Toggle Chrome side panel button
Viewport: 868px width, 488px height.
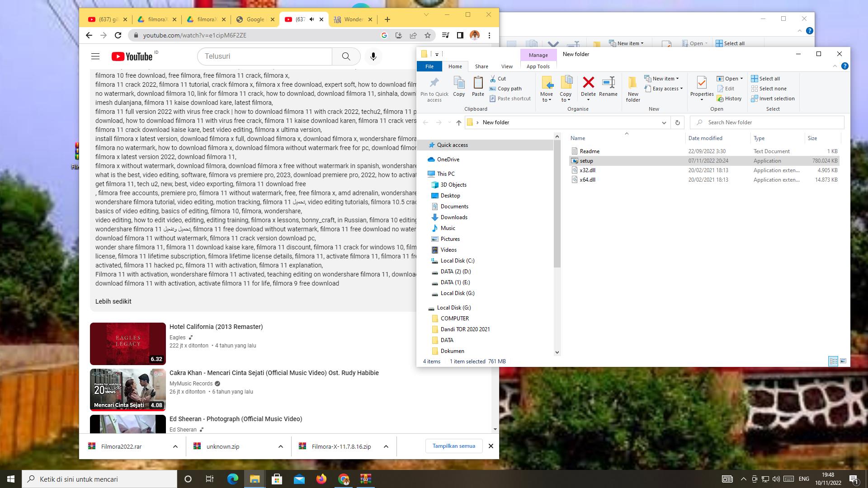click(x=460, y=35)
